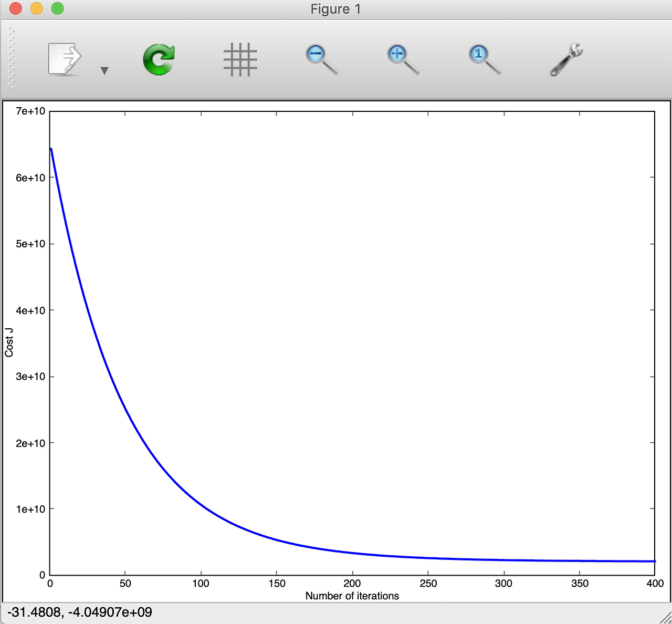672x624 pixels.
Task: Click the 250 x-axis tick label
Action: click(x=428, y=583)
